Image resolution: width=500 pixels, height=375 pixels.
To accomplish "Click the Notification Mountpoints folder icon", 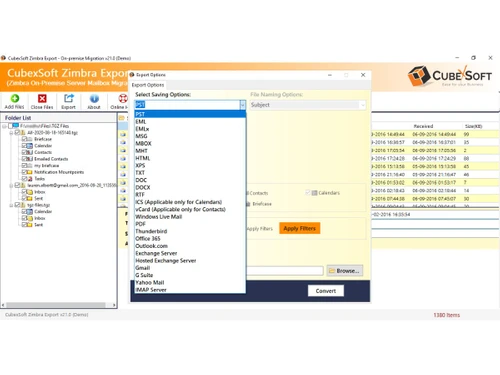I will 30,172.
